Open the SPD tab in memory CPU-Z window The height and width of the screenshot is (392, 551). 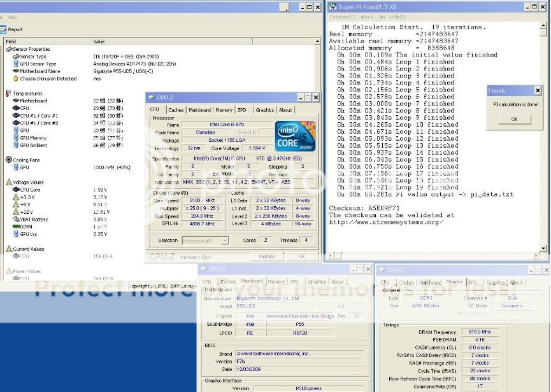(x=472, y=283)
